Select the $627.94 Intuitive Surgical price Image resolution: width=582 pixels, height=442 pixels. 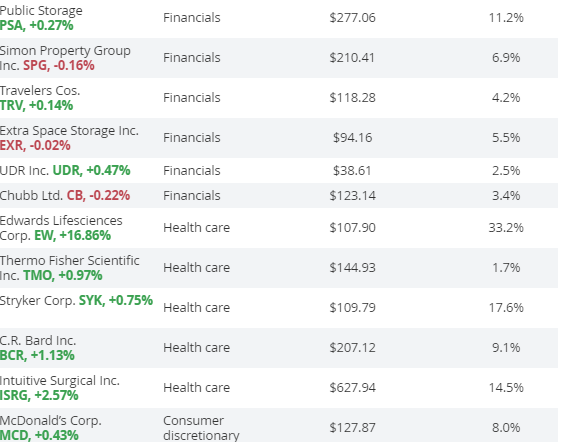352,388
